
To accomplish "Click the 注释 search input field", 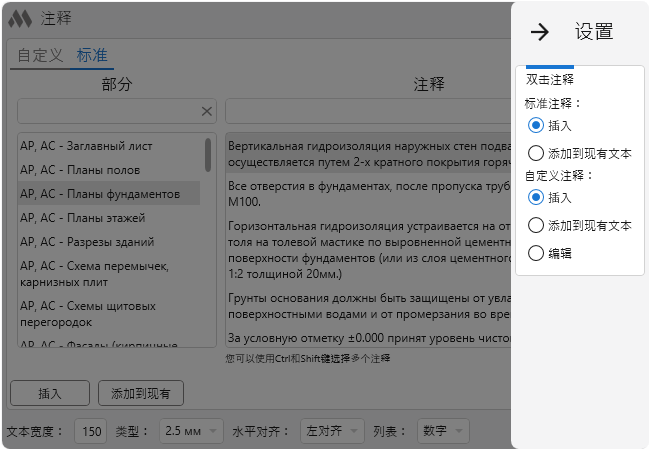I will click(x=370, y=111).
